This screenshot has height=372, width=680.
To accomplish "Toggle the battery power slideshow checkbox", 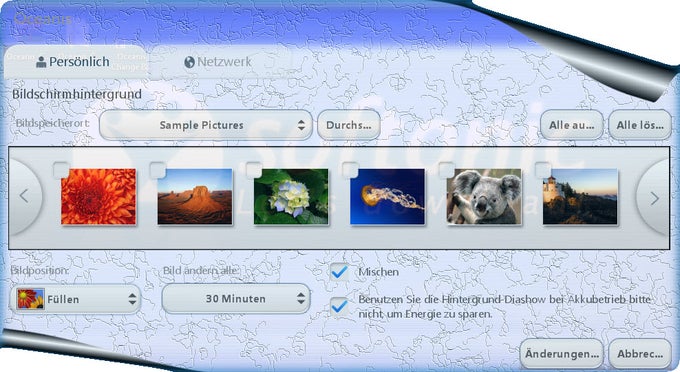I will tap(339, 306).
